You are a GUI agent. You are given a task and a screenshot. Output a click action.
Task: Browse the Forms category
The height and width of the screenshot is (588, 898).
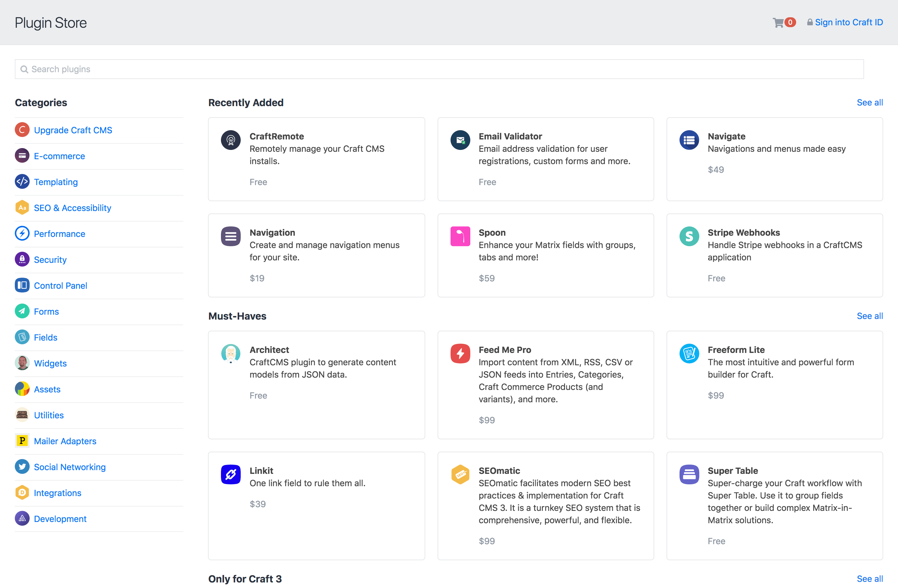coord(46,312)
